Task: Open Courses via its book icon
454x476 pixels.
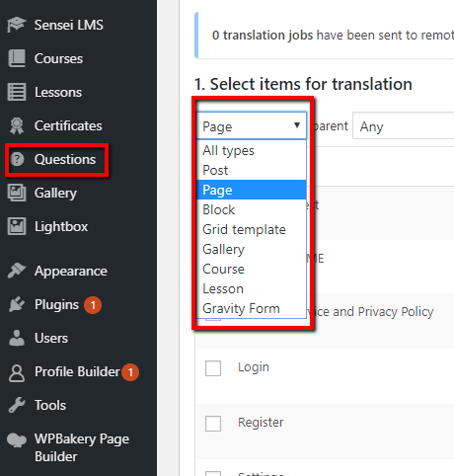Action: [x=17, y=58]
